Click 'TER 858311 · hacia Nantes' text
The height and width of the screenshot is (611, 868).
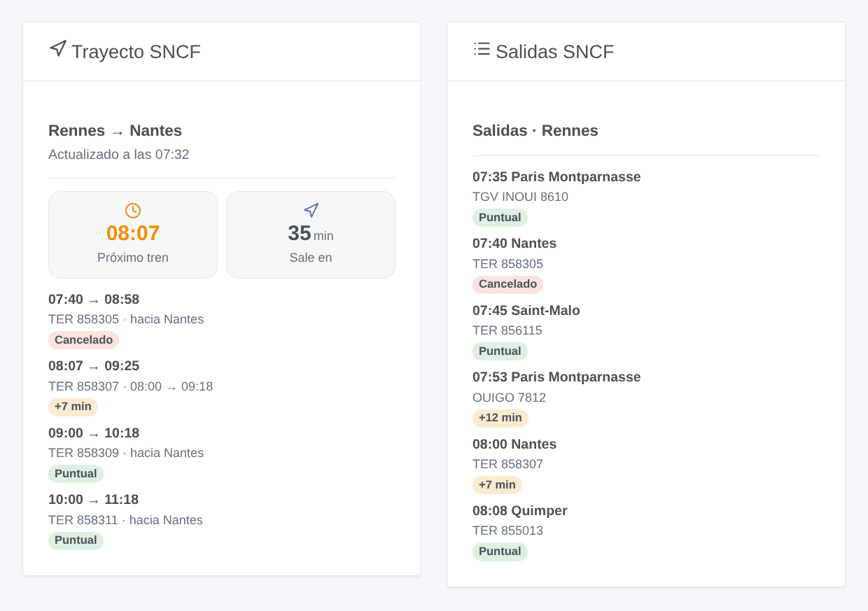(x=125, y=520)
